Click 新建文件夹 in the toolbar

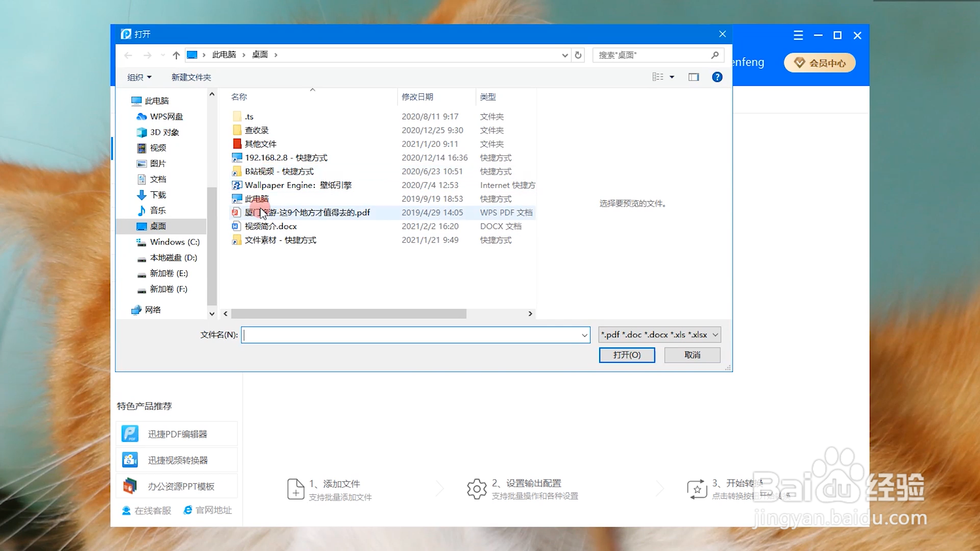tap(191, 77)
